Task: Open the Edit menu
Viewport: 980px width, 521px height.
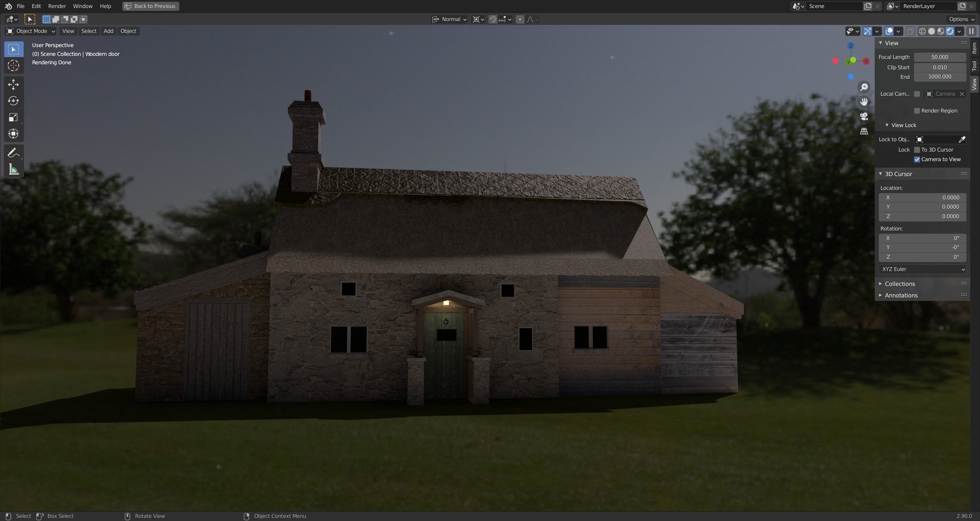Action: click(x=36, y=6)
